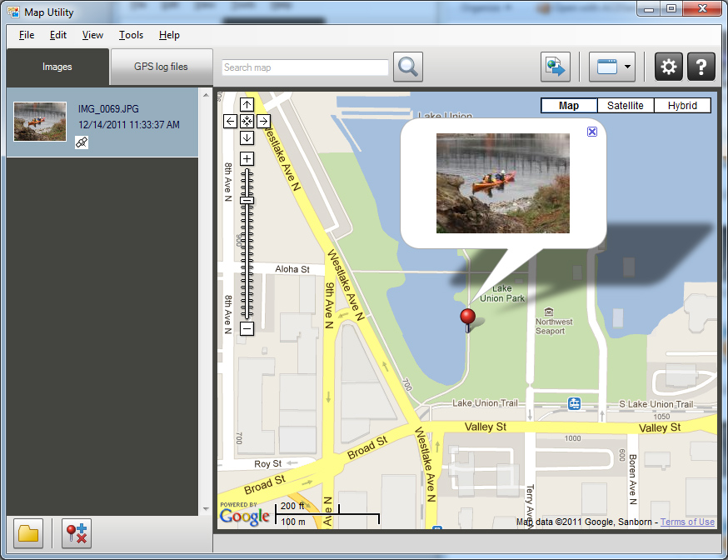The width and height of the screenshot is (728, 560).
Task: Click the red location pin marker
Action: 467,320
